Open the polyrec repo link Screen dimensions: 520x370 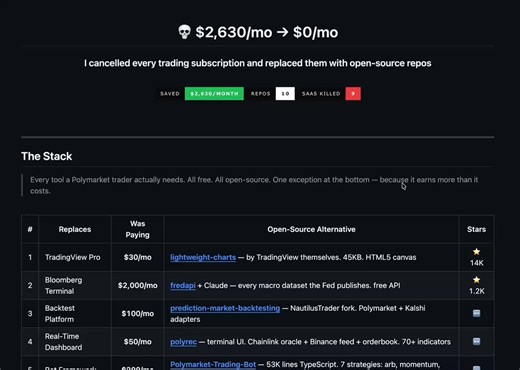pos(183,342)
